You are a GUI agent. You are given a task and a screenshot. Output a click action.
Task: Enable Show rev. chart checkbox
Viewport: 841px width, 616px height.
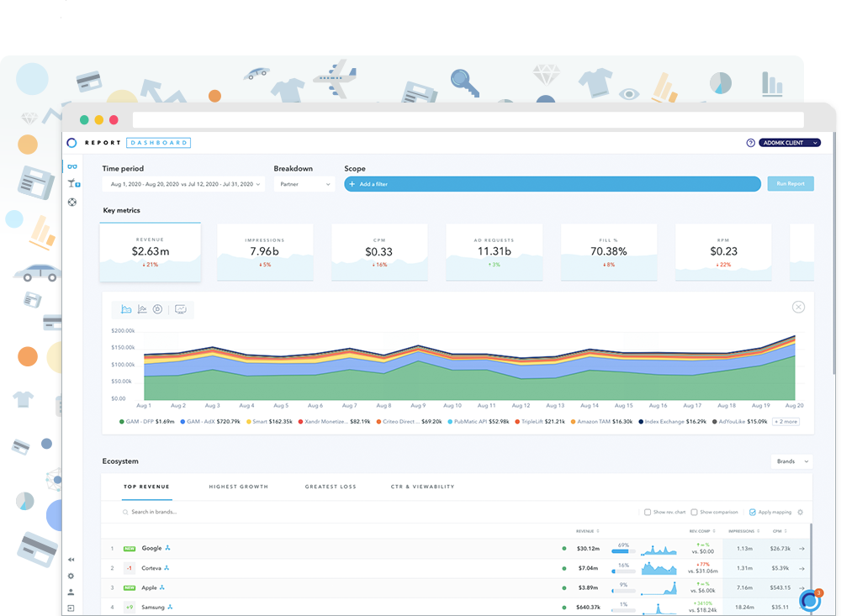(x=648, y=512)
